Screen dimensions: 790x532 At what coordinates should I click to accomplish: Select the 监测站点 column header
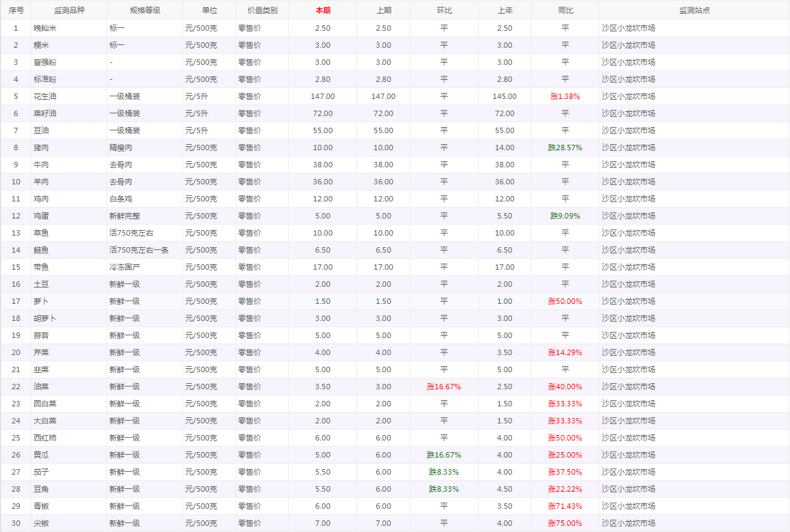point(694,10)
